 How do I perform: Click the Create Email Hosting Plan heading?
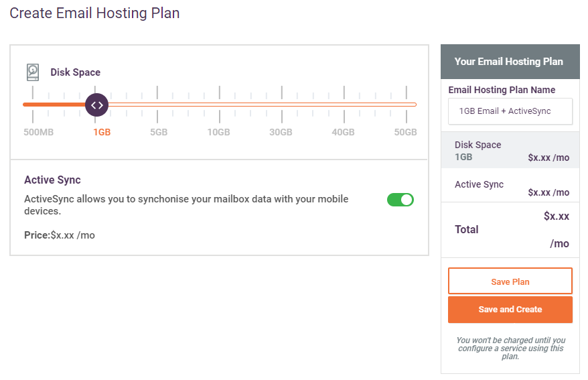click(94, 13)
